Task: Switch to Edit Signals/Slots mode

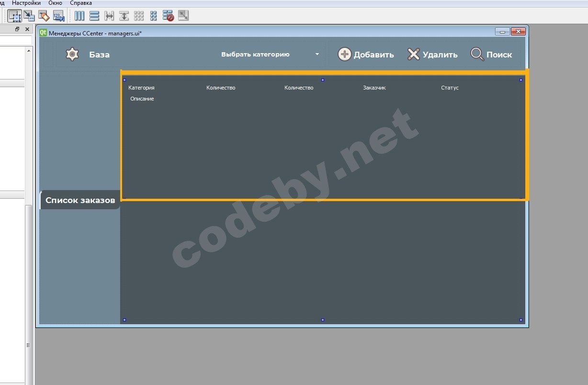Action: click(29, 16)
